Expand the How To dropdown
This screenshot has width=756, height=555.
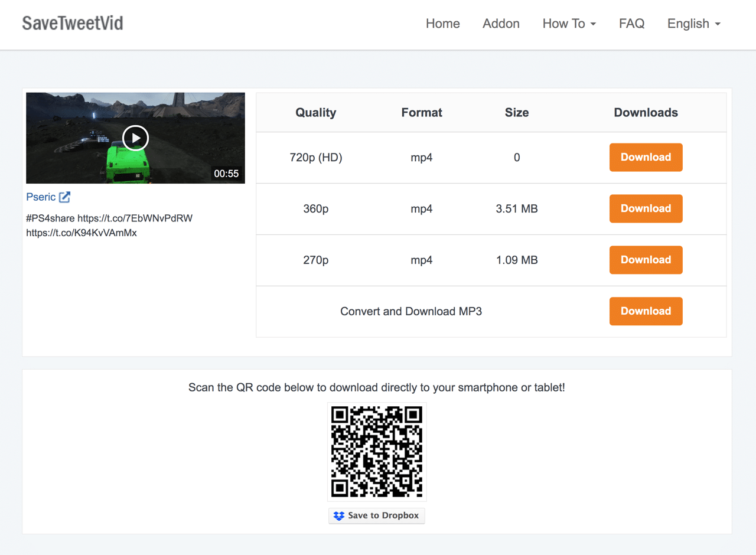click(569, 24)
